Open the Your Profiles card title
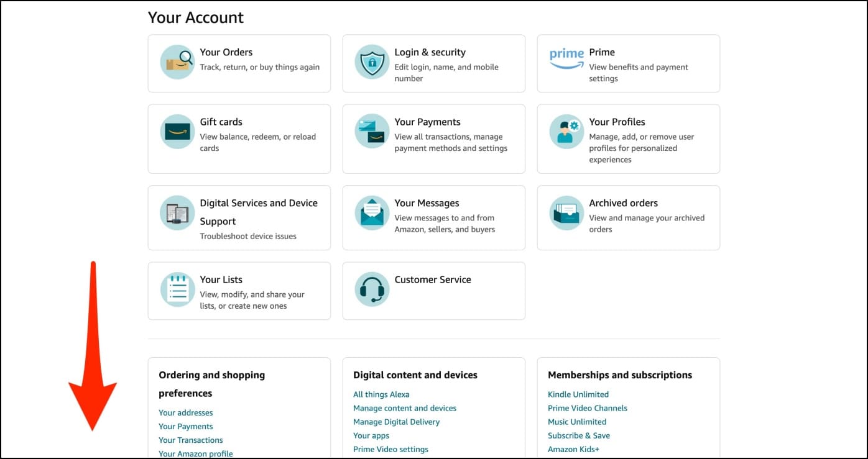Viewport: 868px width, 459px height. click(x=617, y=122)
